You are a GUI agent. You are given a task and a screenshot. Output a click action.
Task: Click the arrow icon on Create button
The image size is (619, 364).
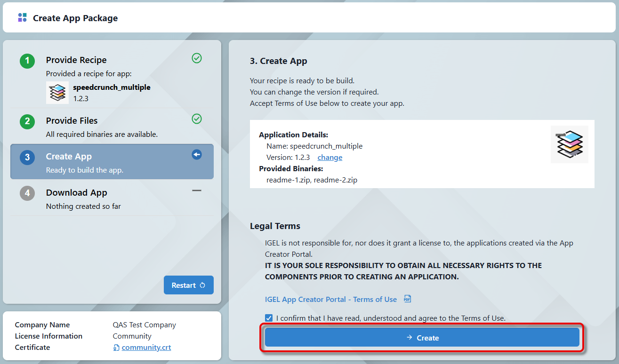coord(410,338)
